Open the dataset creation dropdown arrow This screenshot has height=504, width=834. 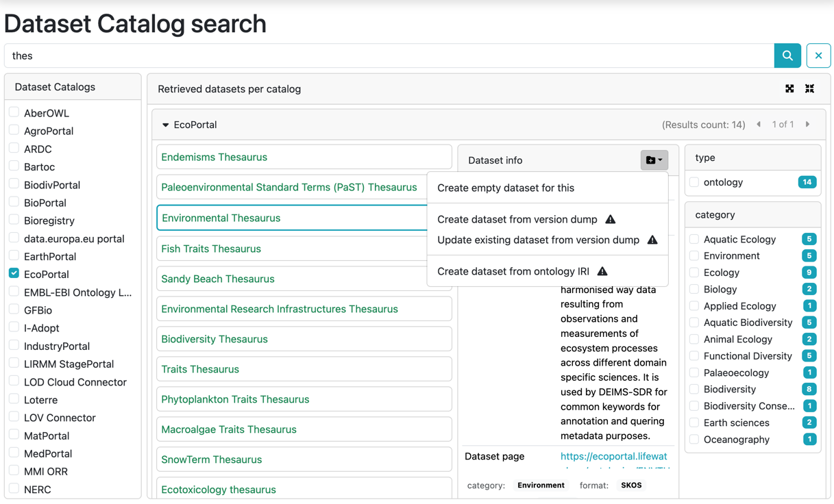pyautogui.click(x=661, y=160)
